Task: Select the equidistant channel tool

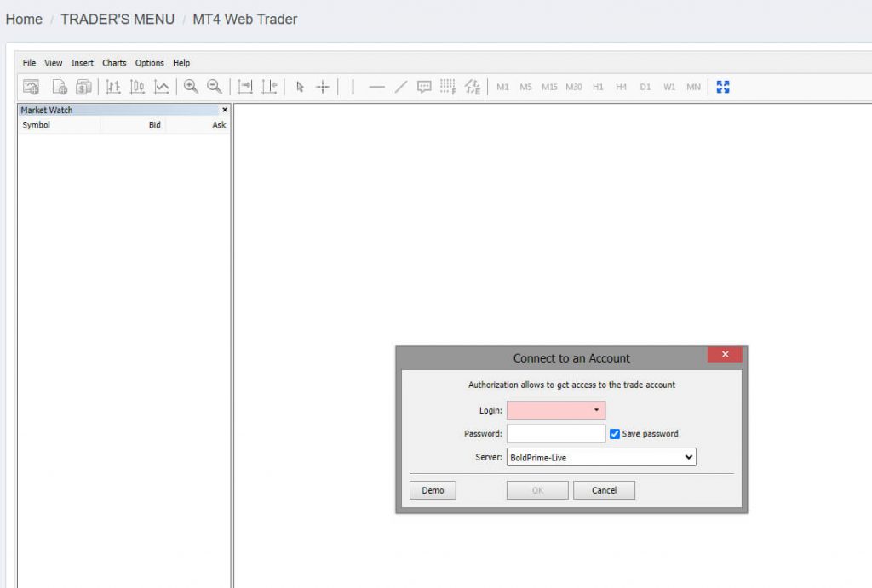Action: click(x=472, y=87)
